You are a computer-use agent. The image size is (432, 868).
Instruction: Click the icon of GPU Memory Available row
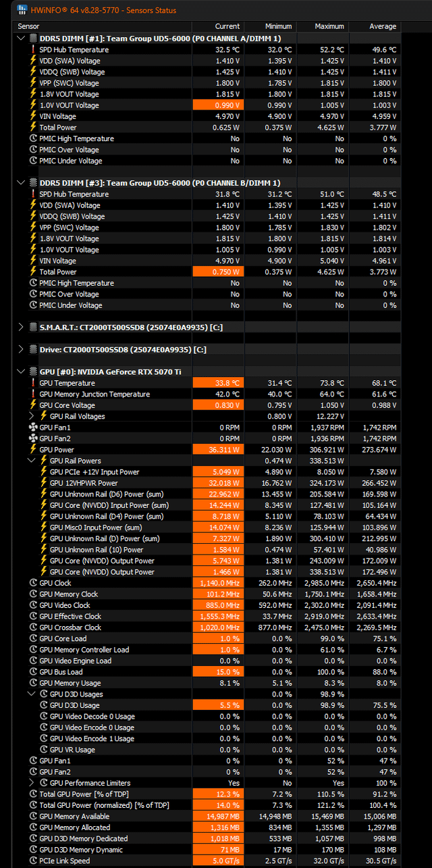pyautogui.click(x=34, y=817)
